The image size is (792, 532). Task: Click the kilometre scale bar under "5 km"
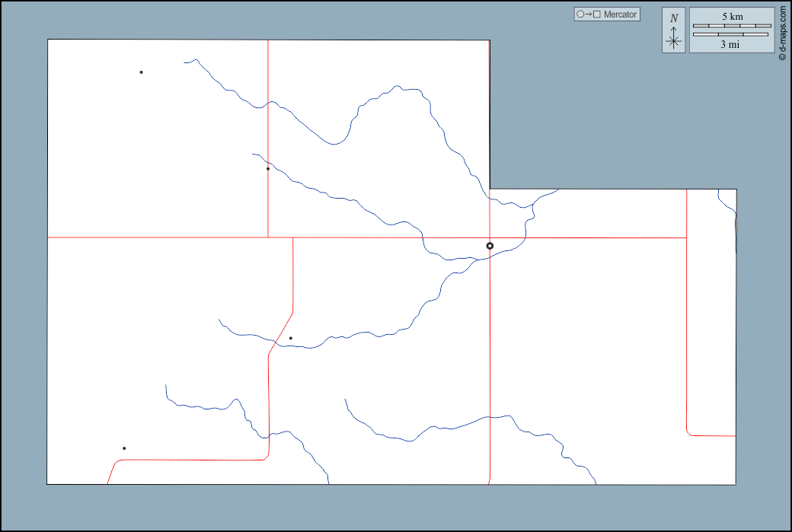coord(732,26)
